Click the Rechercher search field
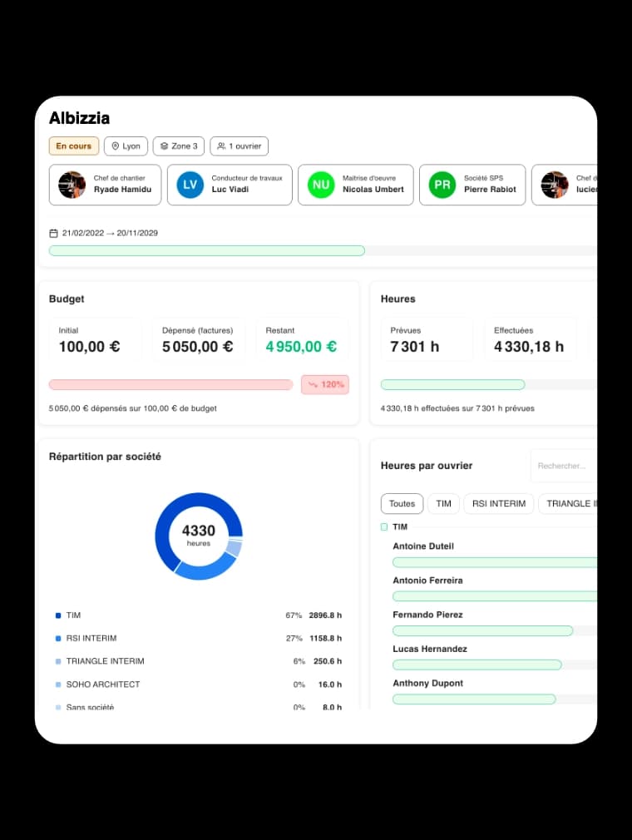 [564, 466]
